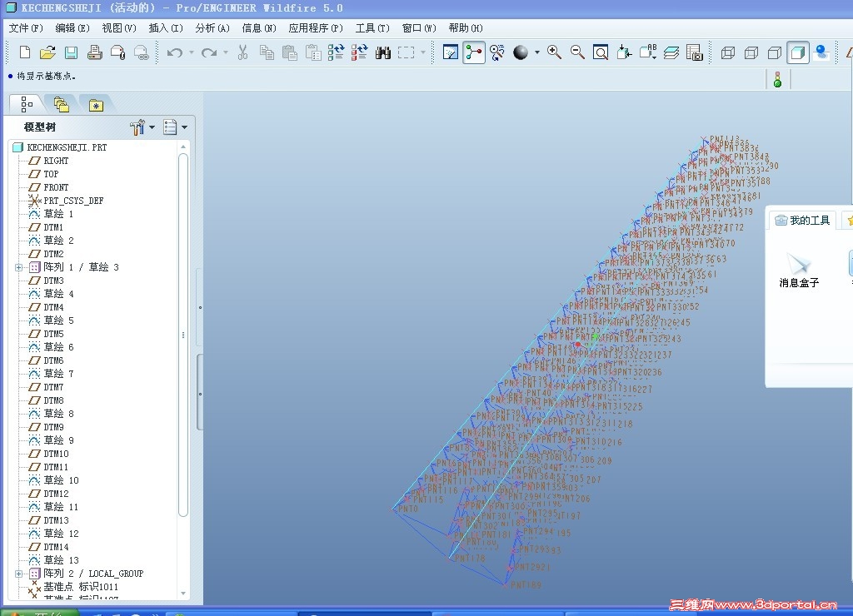Click the Zoom Out magnifier
This screenshot has height=616, width=853.
coord(578,52)
